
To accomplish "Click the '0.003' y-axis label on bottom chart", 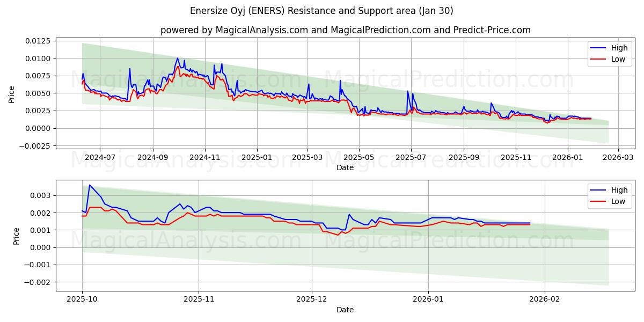I will click(41, 195).
